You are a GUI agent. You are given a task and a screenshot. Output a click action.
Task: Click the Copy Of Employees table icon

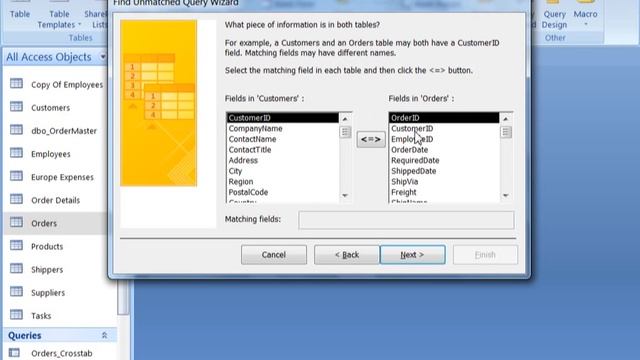16,84
